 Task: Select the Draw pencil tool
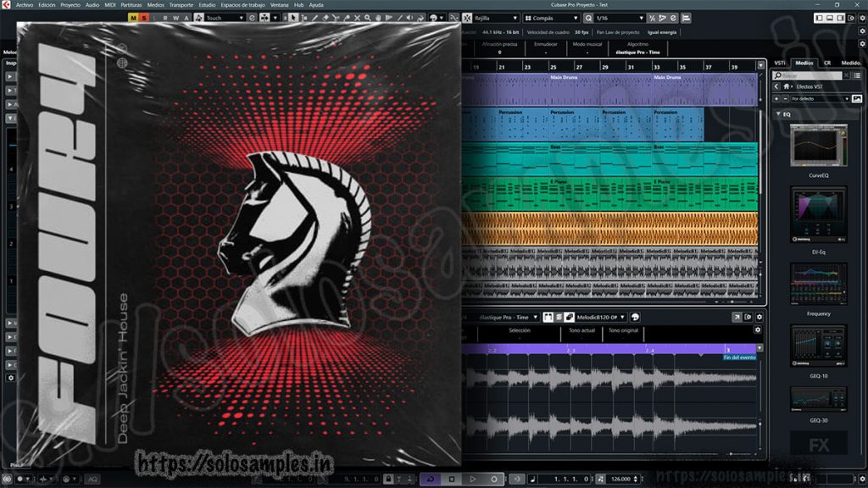(315, 18)
